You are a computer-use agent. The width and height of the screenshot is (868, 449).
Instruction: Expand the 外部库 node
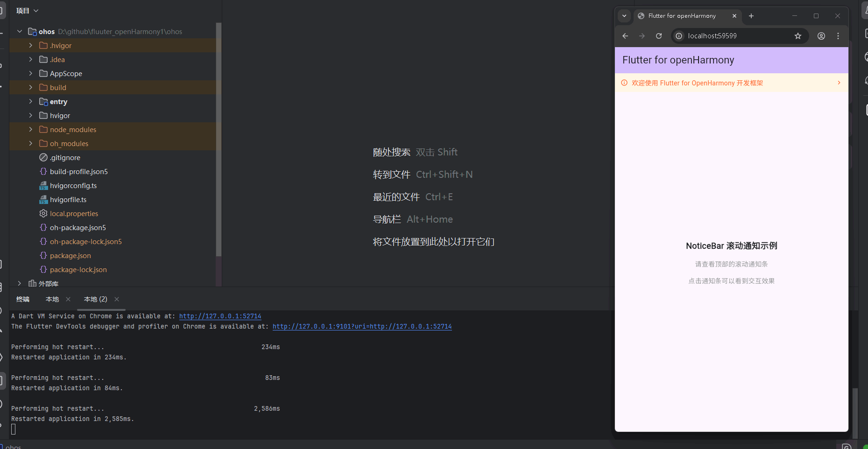[x=20, y=283]
